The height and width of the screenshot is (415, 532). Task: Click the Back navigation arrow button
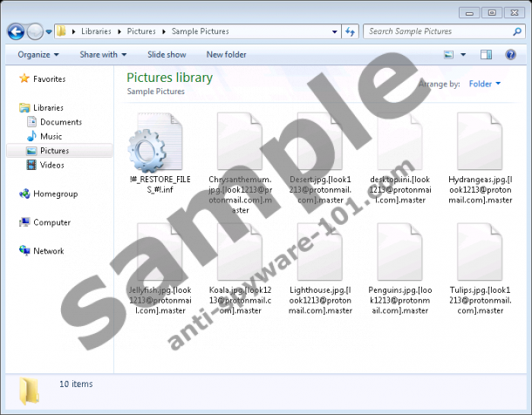point(15,31)
